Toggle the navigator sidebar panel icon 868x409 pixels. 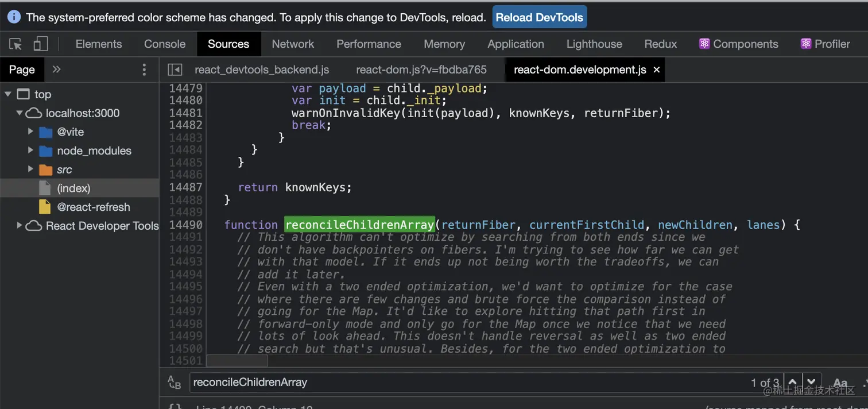[175, 70]
